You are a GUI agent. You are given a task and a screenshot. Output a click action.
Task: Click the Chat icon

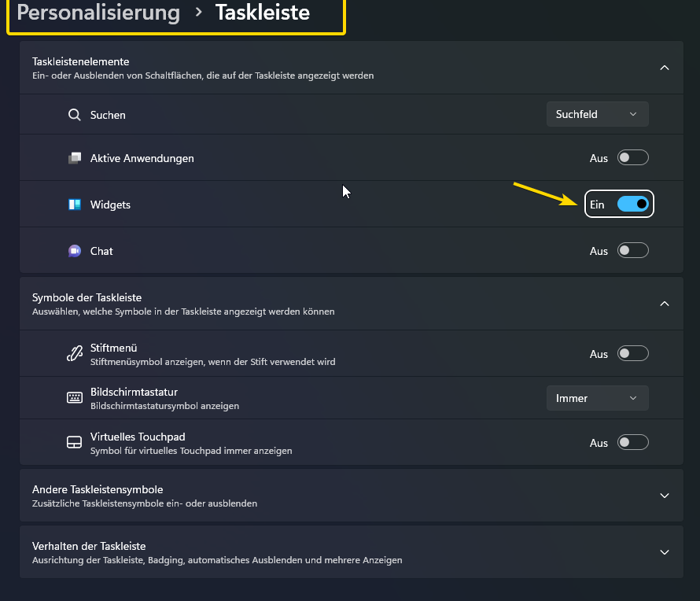75,251
